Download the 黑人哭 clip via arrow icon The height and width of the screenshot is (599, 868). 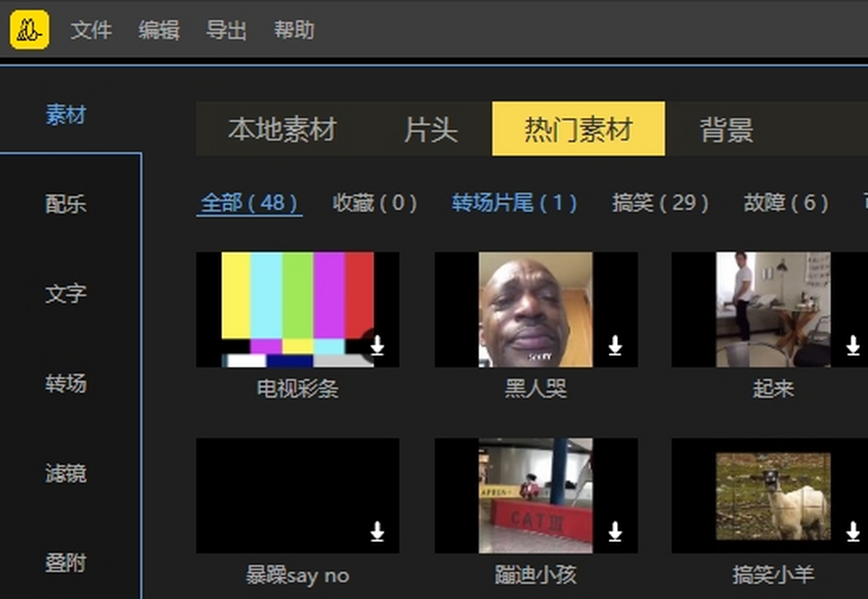615,346
